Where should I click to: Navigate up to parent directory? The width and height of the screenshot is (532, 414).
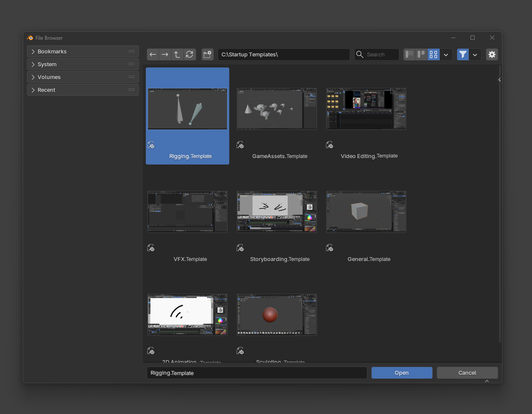(x=177, y=54)
